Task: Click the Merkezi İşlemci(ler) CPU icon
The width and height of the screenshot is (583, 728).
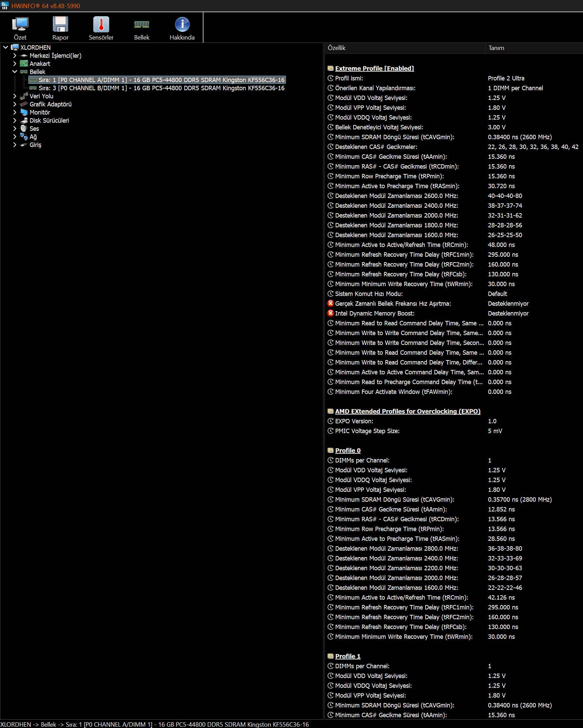Action: pos(24,56)
